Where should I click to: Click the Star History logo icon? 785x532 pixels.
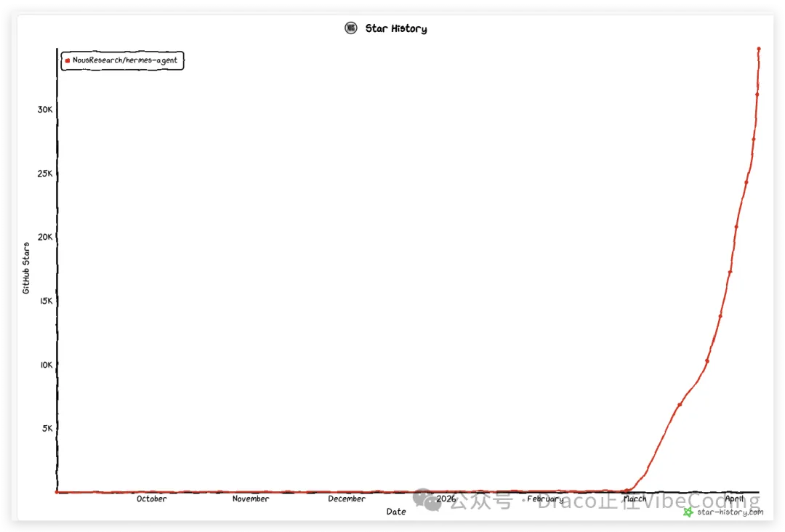coord(351,28)
